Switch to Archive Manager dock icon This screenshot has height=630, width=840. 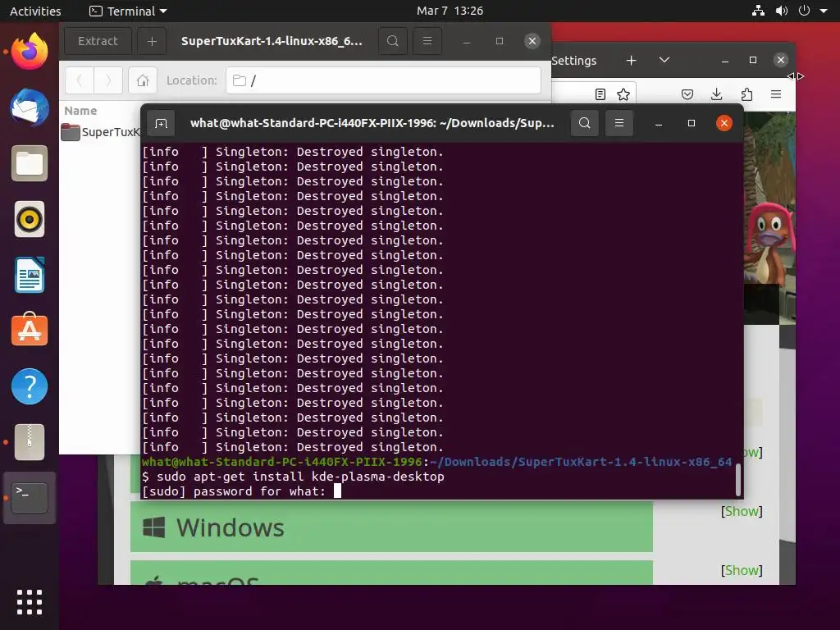tap(30, 442)
